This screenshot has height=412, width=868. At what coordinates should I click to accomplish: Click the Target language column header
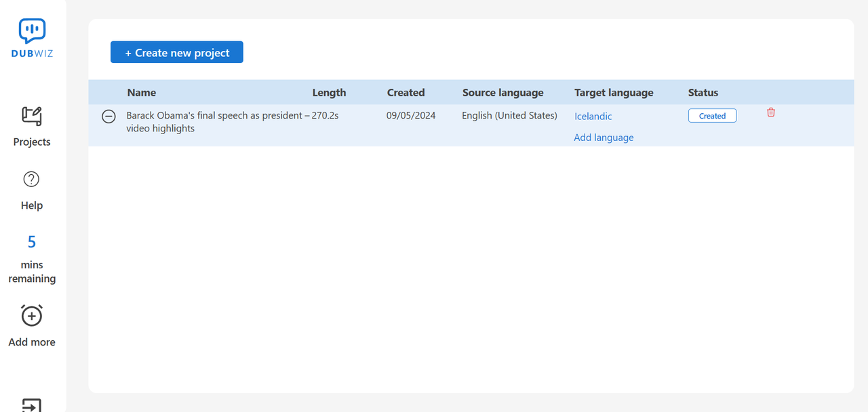click(614, 93)
